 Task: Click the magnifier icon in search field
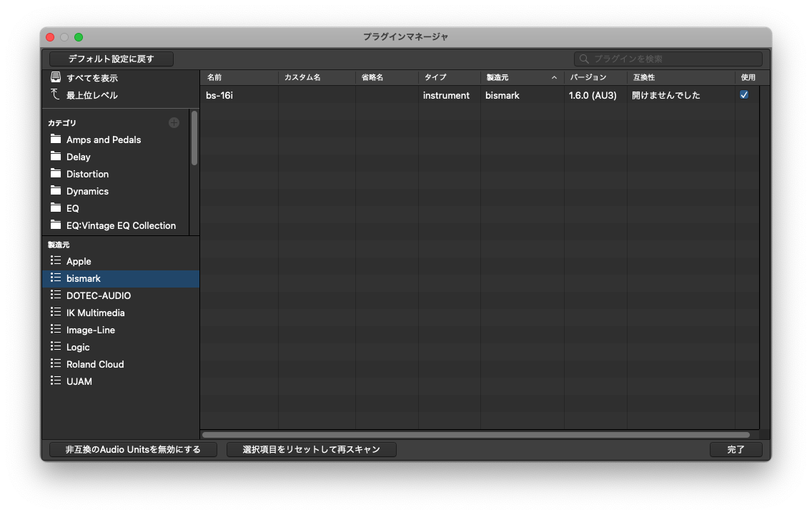click(x=585, y=59)
